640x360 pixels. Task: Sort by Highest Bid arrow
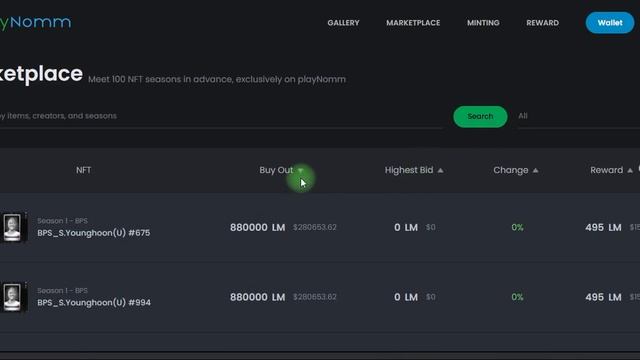(440, 170)
